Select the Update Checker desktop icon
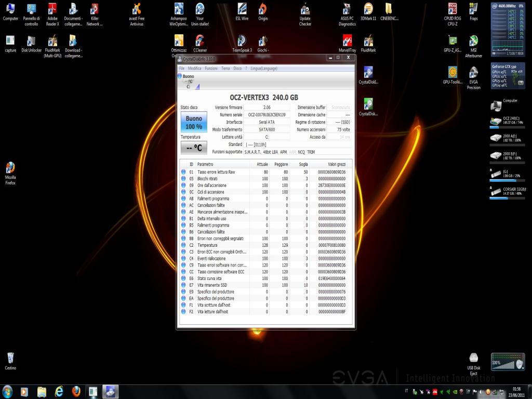The height and width of the screenshot is (399, 532). [x=305, y=14]
